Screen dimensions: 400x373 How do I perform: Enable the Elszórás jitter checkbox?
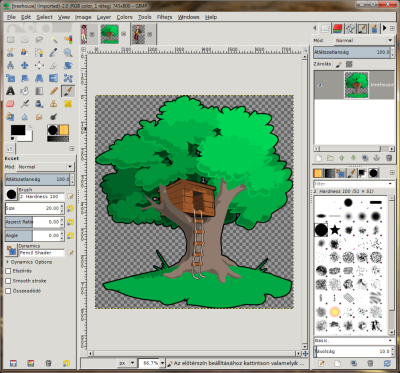click(x=8, y=271)
